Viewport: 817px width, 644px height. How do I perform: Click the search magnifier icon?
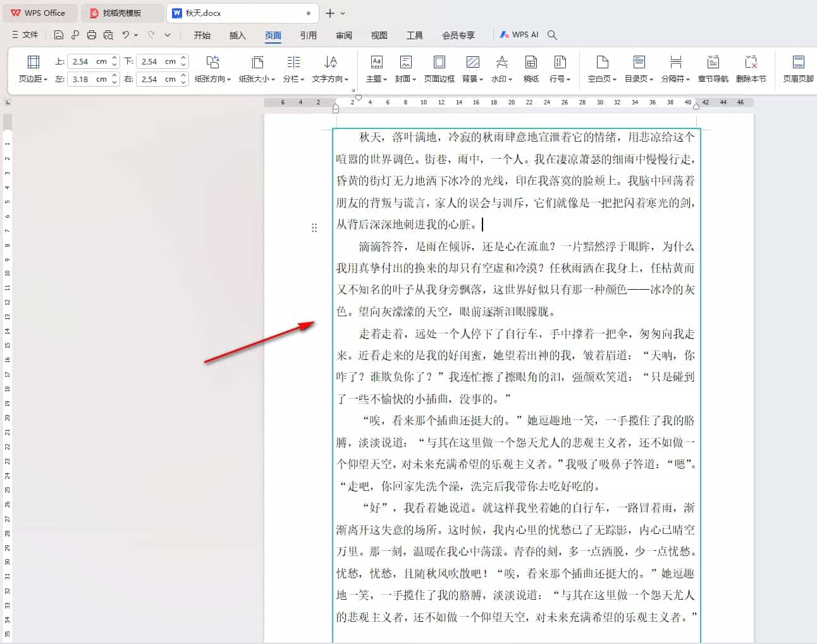[x=552, y=35]
